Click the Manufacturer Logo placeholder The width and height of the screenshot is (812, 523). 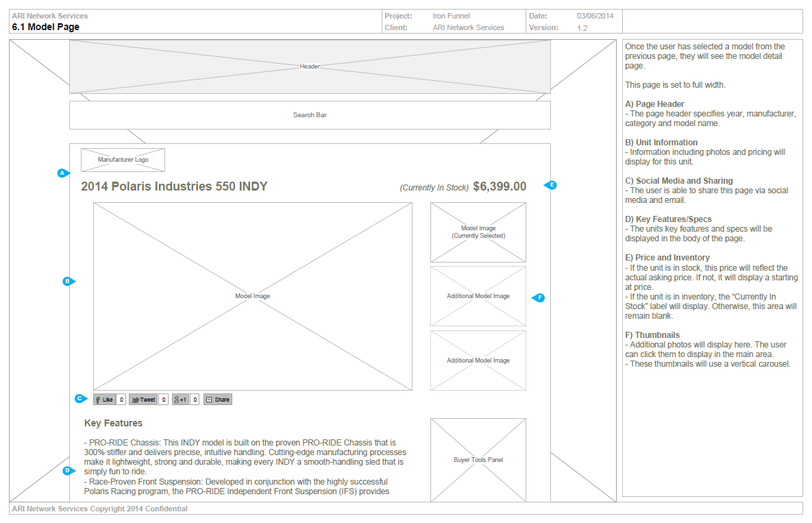(x=123, y=160)
